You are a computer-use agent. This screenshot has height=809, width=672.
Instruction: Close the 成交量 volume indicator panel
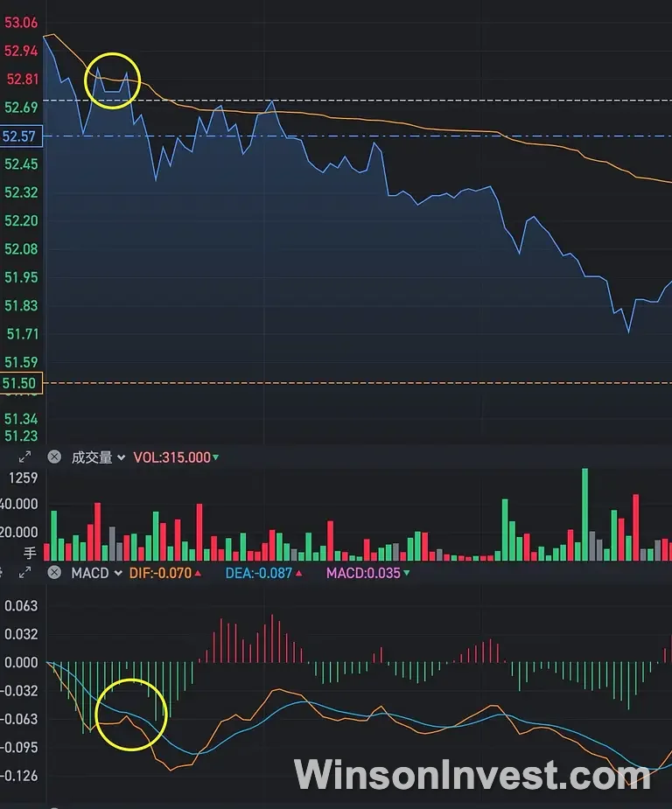click(54, 457)
